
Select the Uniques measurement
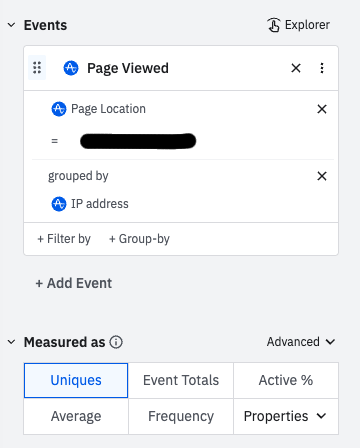click(76, 380)
